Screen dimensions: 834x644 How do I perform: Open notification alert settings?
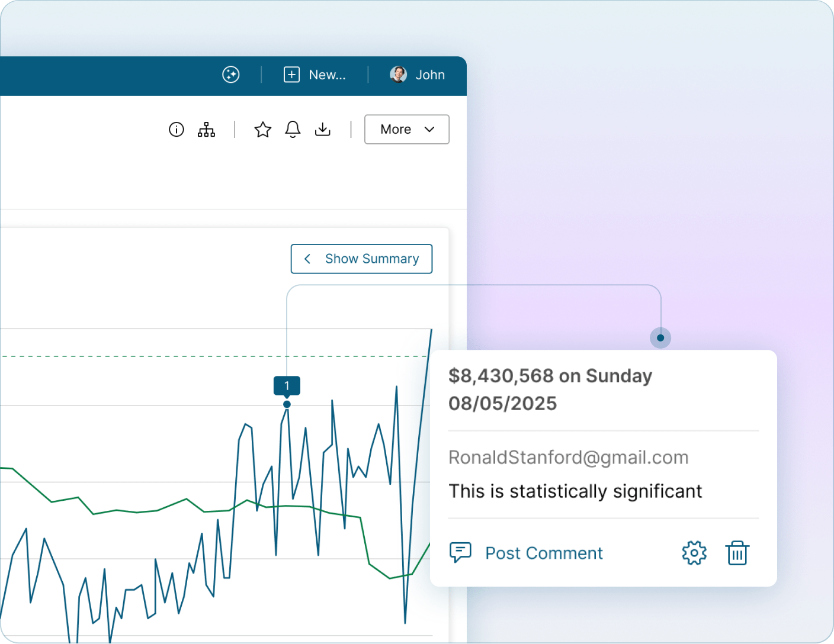293,130
